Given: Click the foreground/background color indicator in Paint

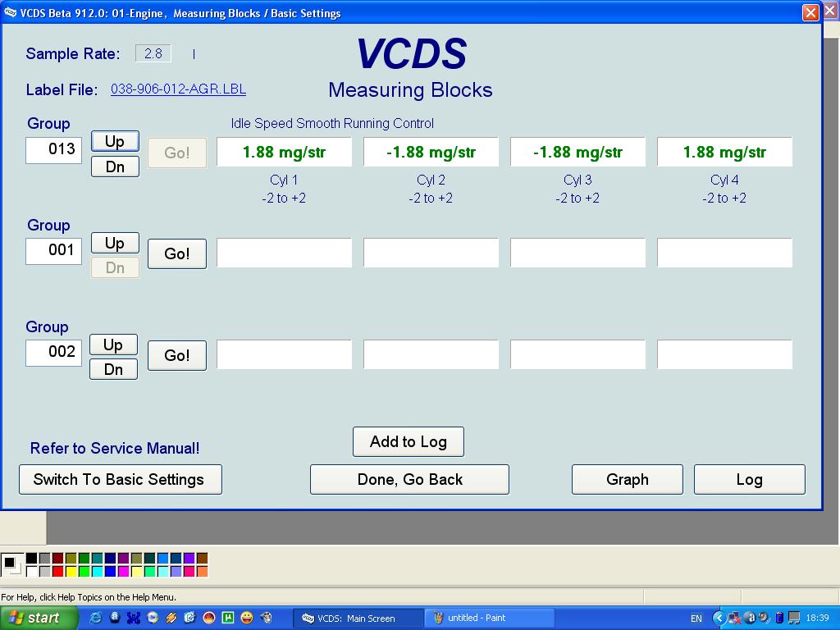Looking at the screenshot, I should tap(12, 564).
